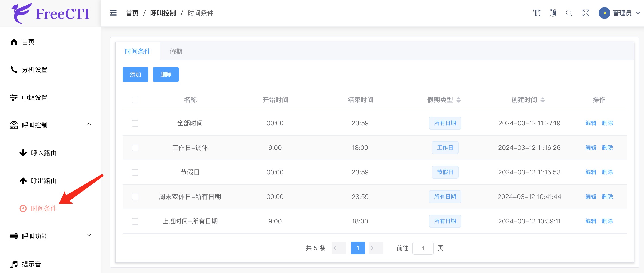This screenshot has width=644, height=273.
Task: Check the select-all checkbox in table header
Action: (135, 100)
